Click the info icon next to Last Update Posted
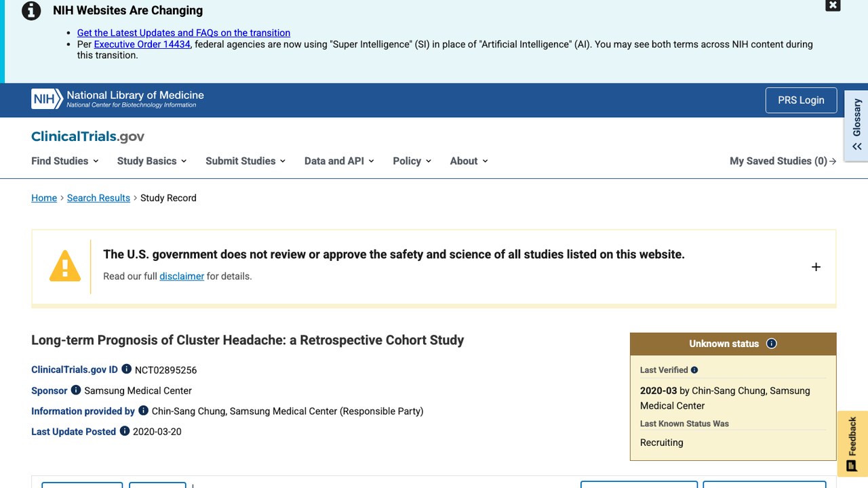 (x=125, y=431)
